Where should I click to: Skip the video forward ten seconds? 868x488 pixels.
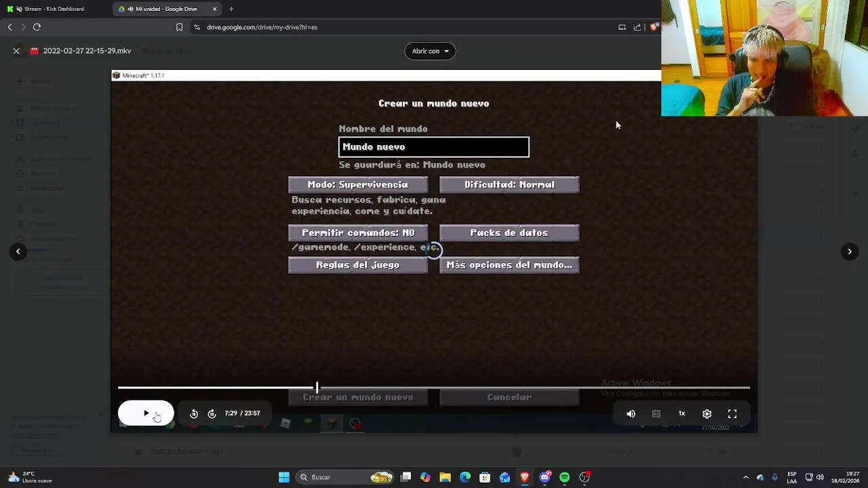click(x=212, y=413)
